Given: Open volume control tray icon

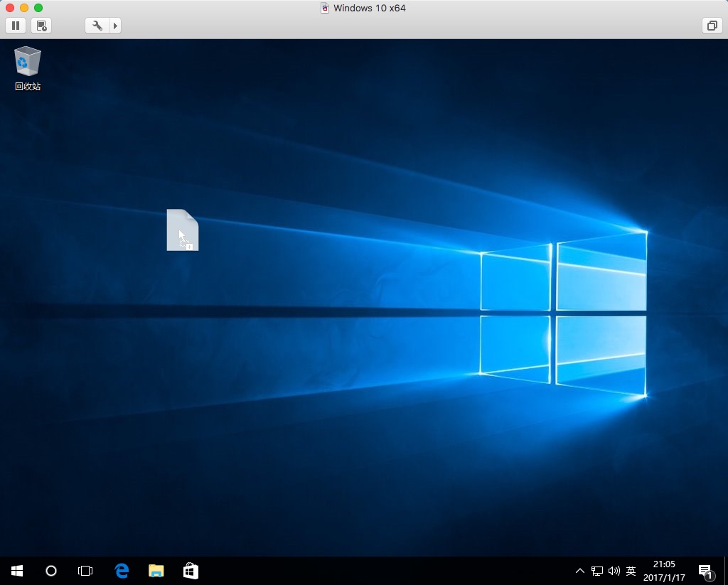Looking at the screenshot, I should 614,571.
